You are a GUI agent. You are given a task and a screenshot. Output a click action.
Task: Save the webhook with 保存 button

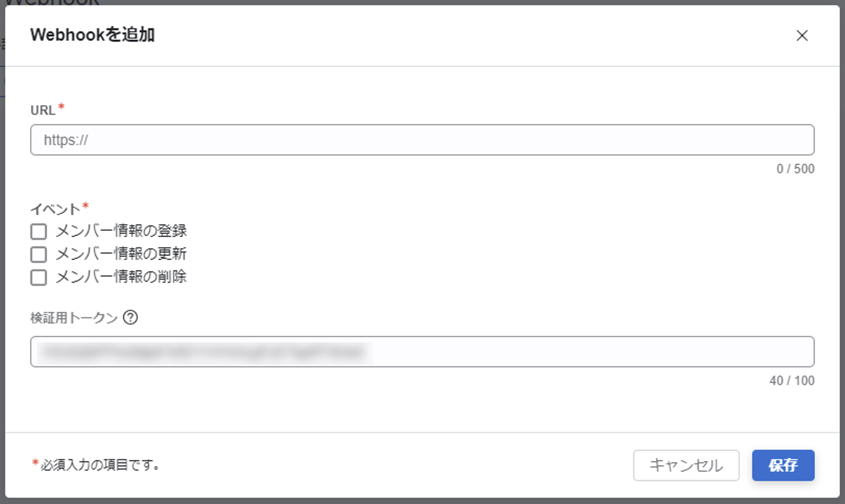pyautogui.click(x=783, y=465)
